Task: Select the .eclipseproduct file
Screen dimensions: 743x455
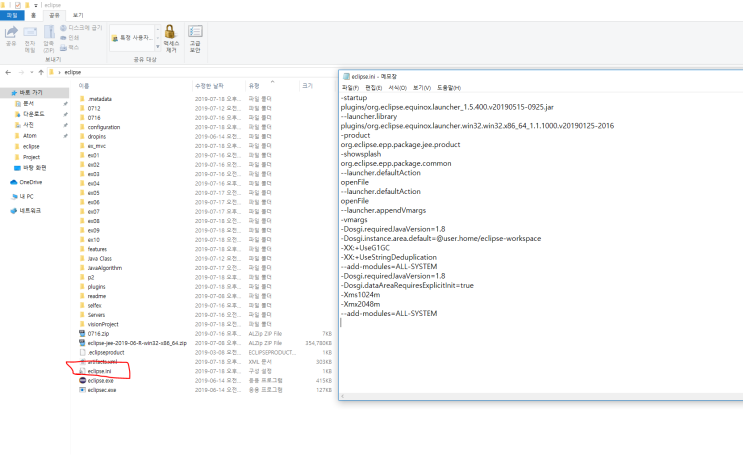Action: (x=106, y=353)
